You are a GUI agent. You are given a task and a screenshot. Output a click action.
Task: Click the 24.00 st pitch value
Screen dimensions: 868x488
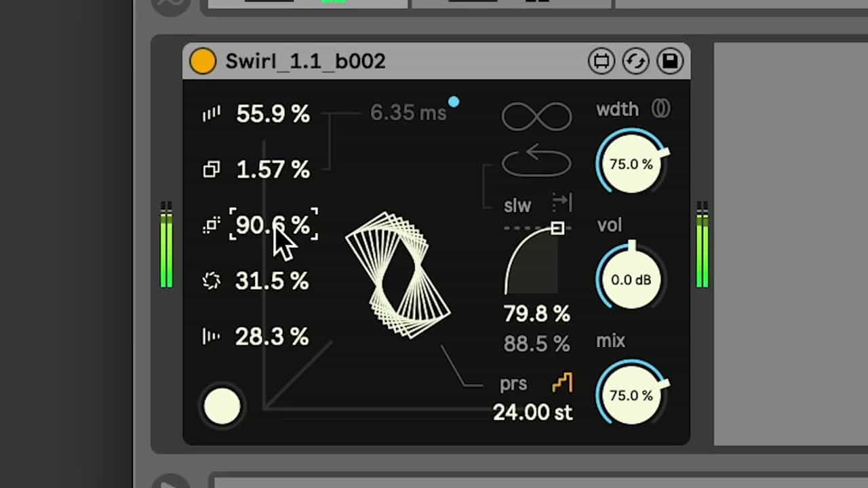tap(532, 412)
